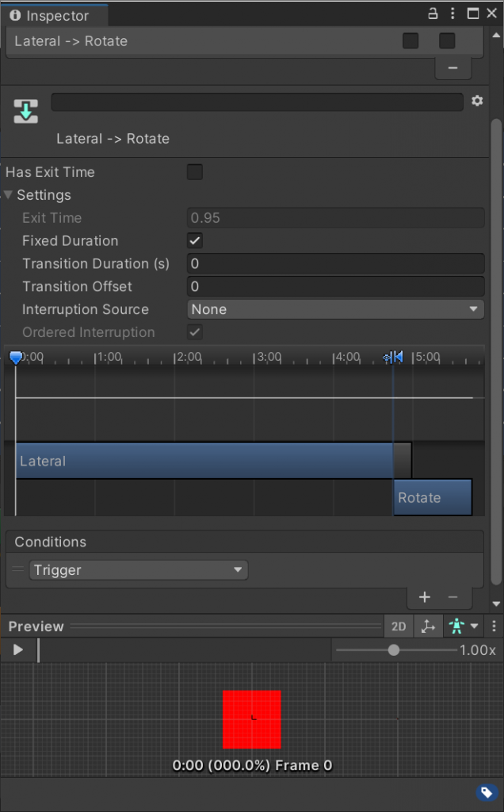This screenshot has height=812, width=504.
Task: Toggle the 2D preview mode button
Action: (399, 626)
